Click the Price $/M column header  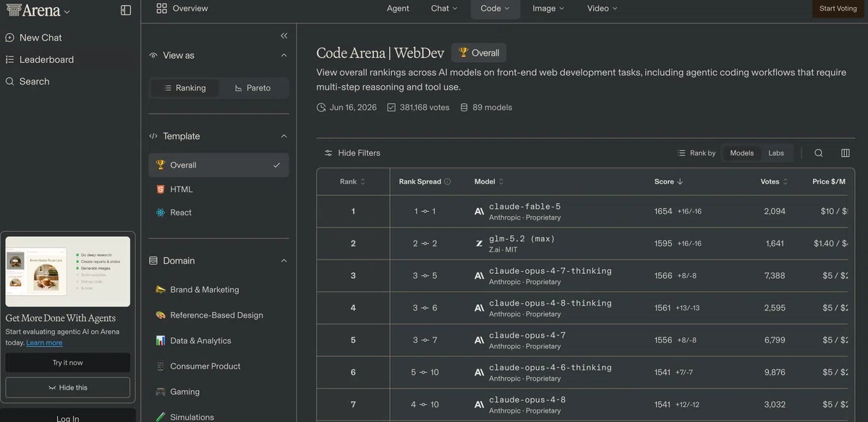coord(829,182)
